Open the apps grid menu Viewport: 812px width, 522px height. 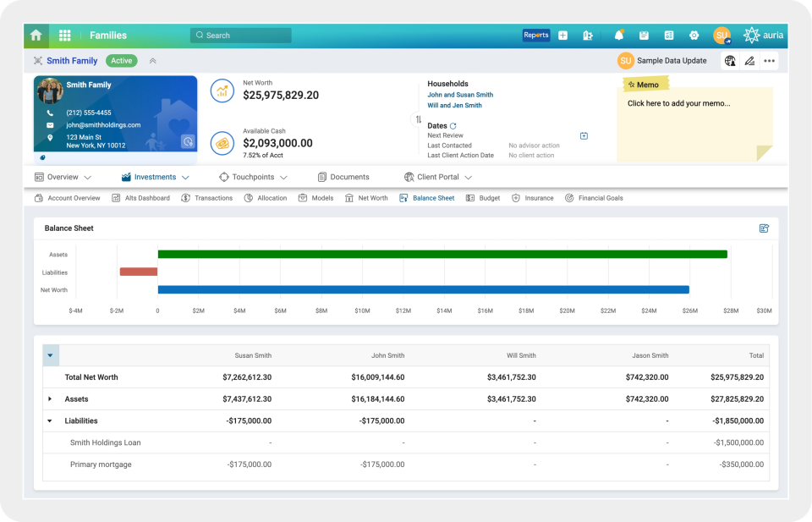[x=65, y=36]
